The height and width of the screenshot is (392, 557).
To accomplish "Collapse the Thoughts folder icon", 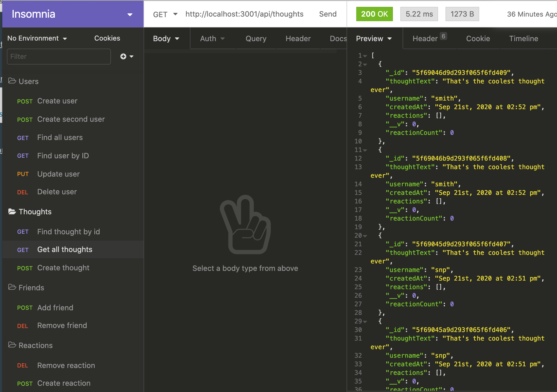I will (12, 211).
